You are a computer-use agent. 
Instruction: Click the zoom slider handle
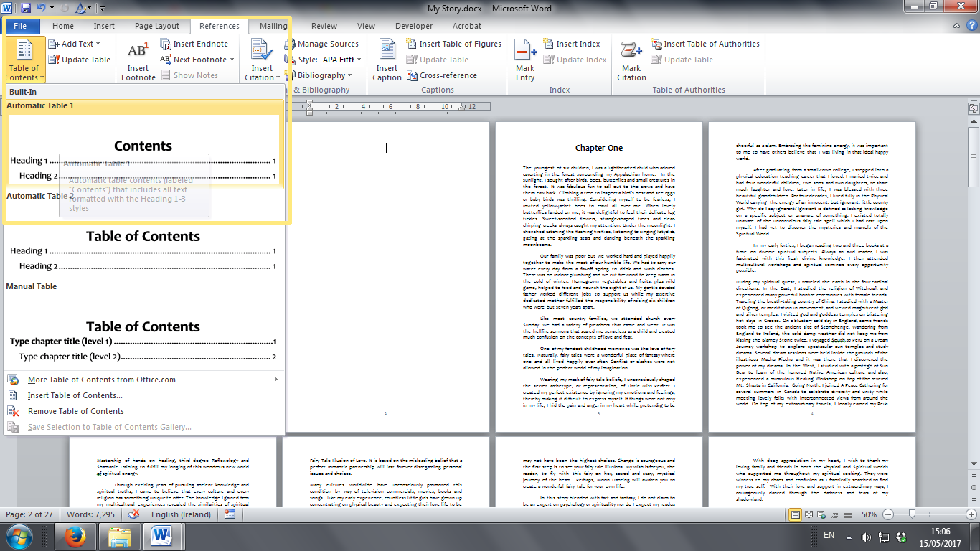pyautogui.click(x=912, y=515)
